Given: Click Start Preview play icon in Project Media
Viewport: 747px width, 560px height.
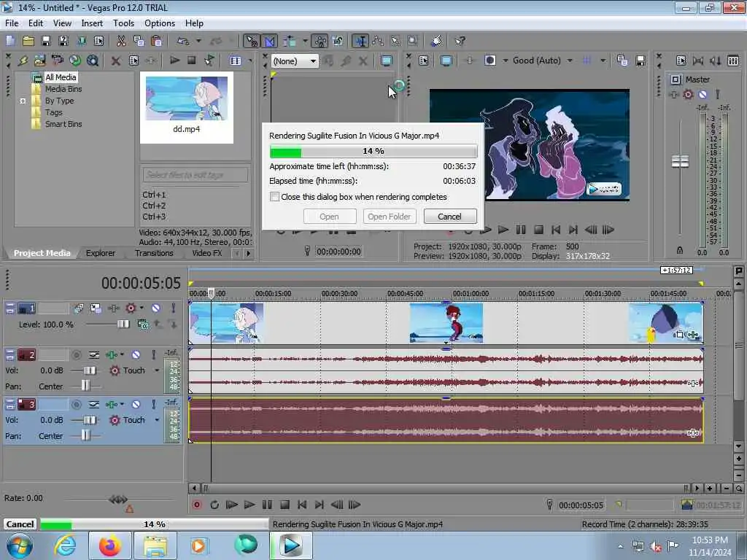Looking at the screenshot, I should [x=174, y=61].
